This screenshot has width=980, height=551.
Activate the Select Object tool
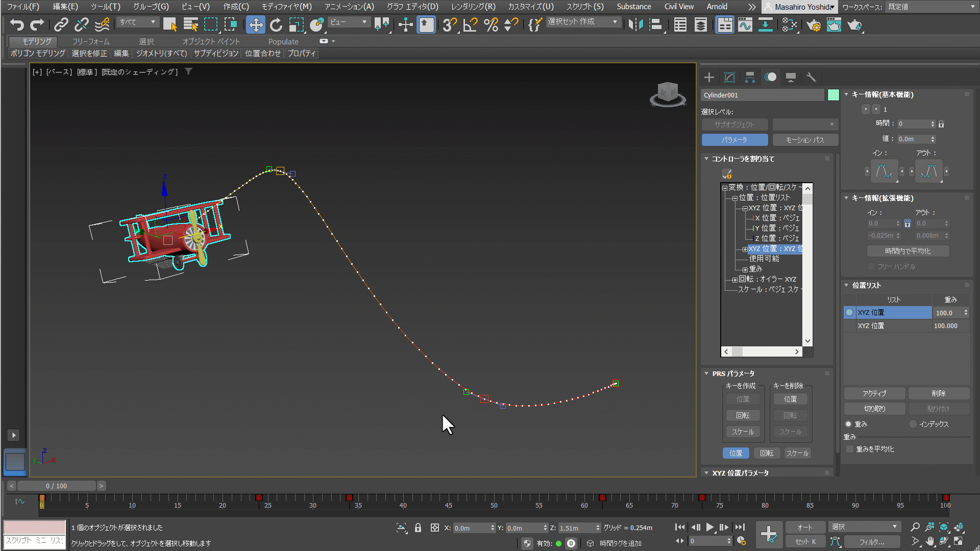coord(170,24)
